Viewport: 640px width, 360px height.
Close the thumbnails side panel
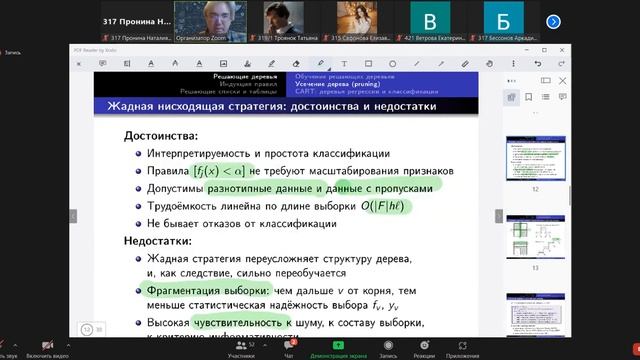[x=562, y=81]
